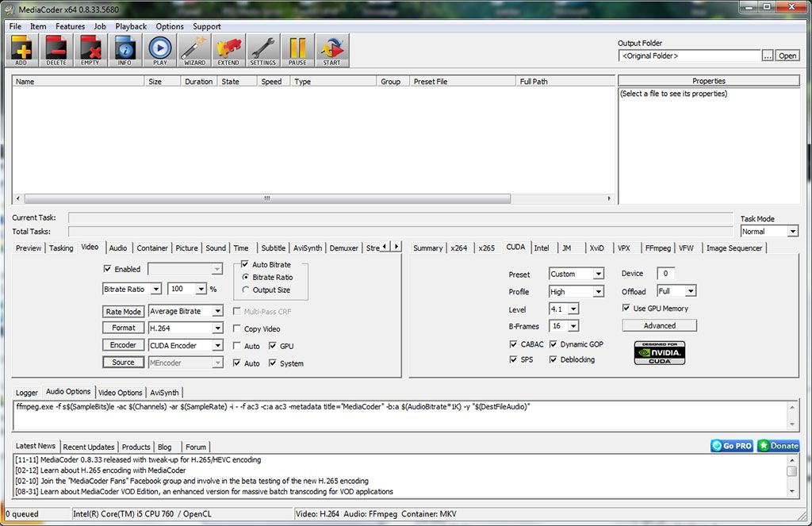Screen dimensions: 812x526
Task: Click the ADD file toolbar icon
Action: tap(21, 50)
